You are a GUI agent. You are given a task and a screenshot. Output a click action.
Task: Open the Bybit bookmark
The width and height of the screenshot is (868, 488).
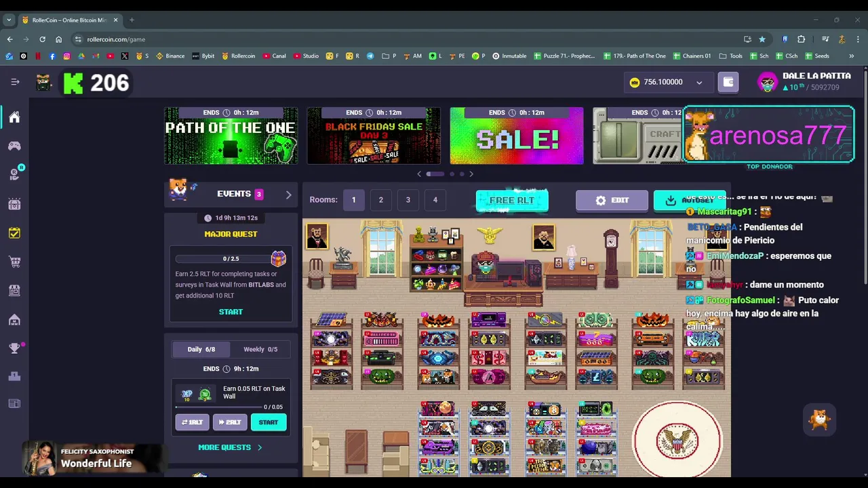coord(203,56)
